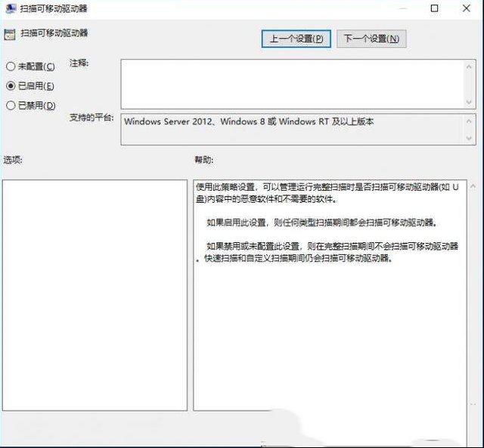The height and width of the screenshot is (448, 484).
Task: Click help paragraph starting 如果禁用或未配置此设置
Action: pos(327,252)
